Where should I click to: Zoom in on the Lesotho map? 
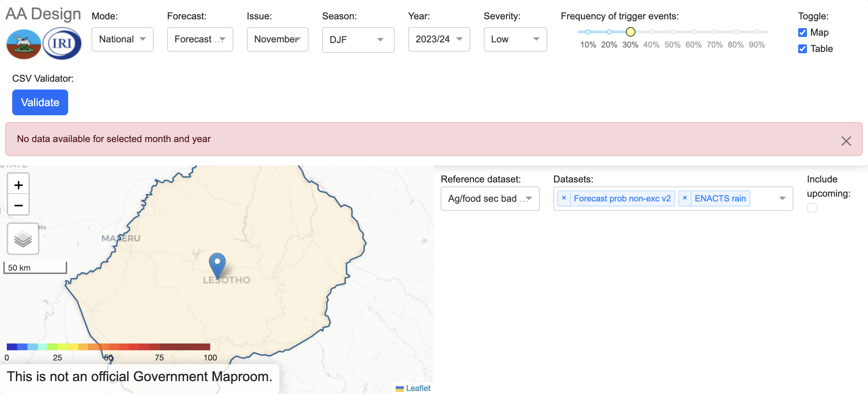(x=18, y=185)
